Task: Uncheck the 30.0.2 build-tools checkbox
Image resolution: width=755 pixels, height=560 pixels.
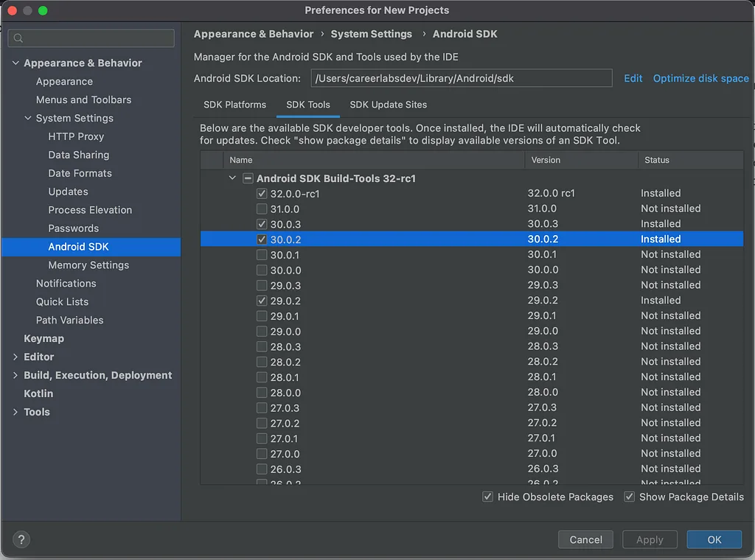Action: (x=262, y=239)
